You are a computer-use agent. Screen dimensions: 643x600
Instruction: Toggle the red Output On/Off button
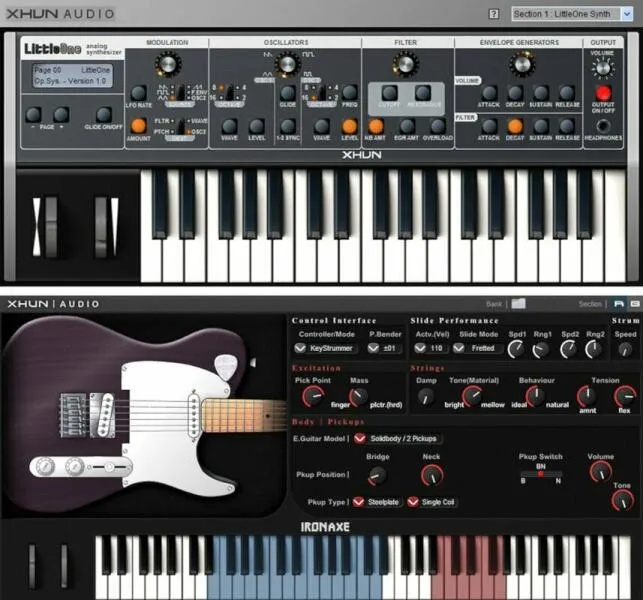pyautogui.click(x=603, y=93)
